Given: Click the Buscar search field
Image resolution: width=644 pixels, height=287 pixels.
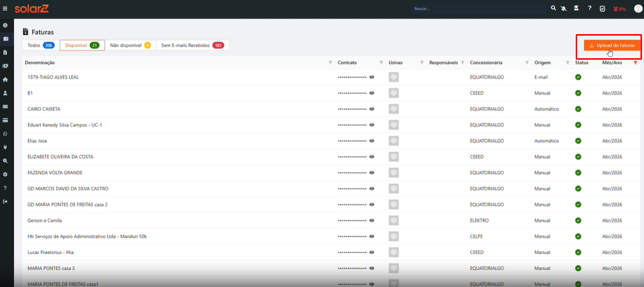Looking at the screenshot, I should pyautogui.click(x=479, y=9).
